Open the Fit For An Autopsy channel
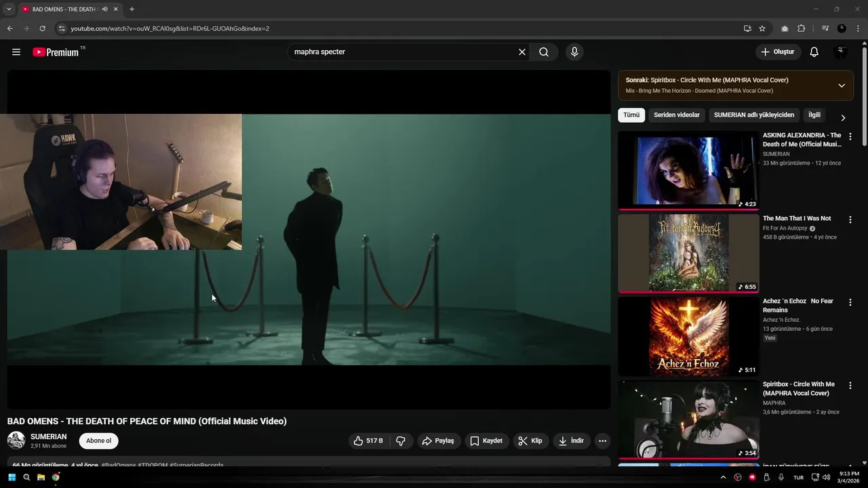This screenshot has width=868, height=488. (785, 228)
